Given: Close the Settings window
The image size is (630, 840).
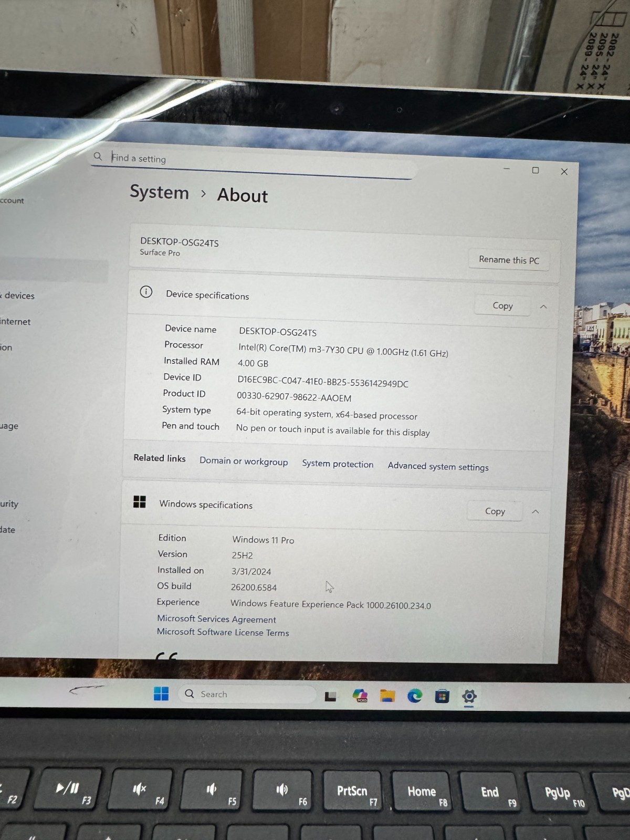Looking at the screenshot, I should 564,172.
